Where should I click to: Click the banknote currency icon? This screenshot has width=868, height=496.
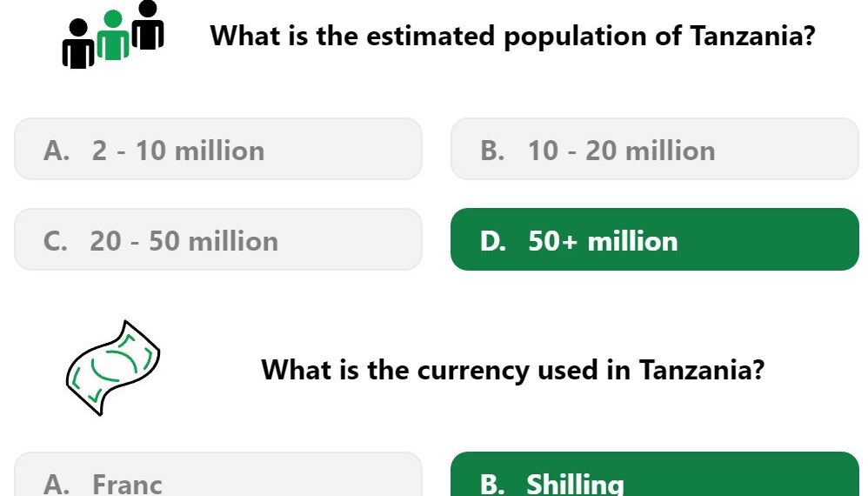tap(113, 367)
